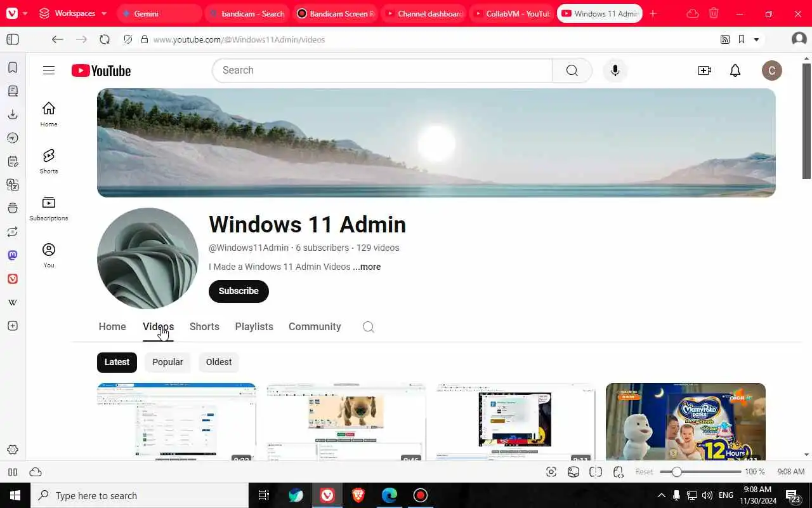Open the Vivaldi web panel icon

pos(13,279)
